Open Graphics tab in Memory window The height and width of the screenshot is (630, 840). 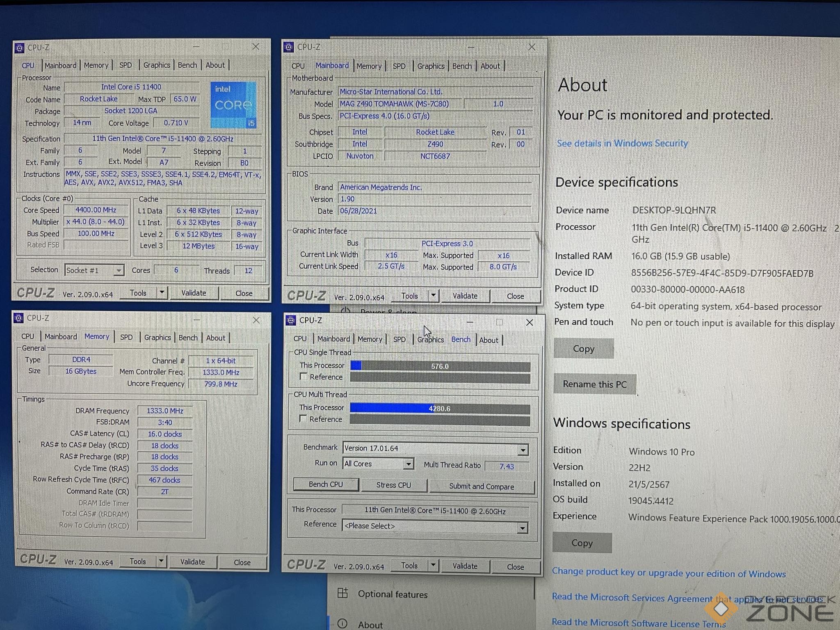[x=157, y=338]
